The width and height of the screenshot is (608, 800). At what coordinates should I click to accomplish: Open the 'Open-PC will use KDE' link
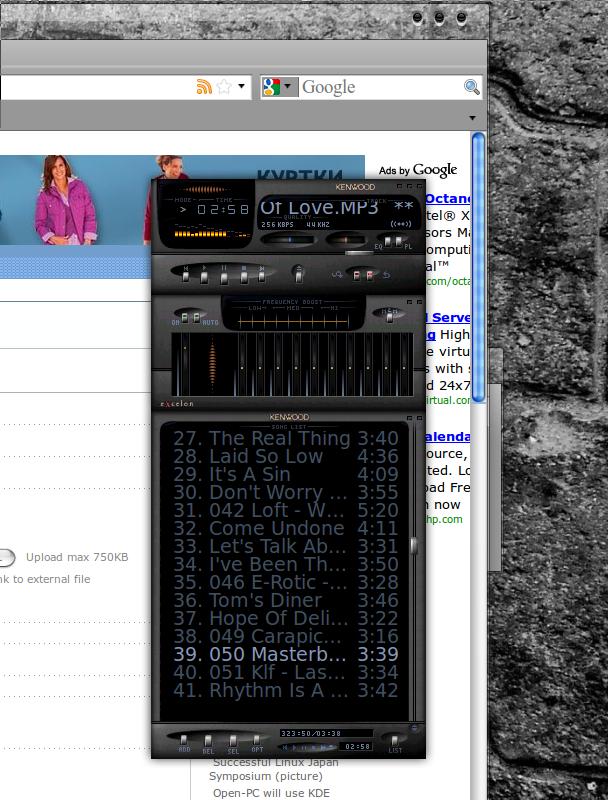point(271,793)
